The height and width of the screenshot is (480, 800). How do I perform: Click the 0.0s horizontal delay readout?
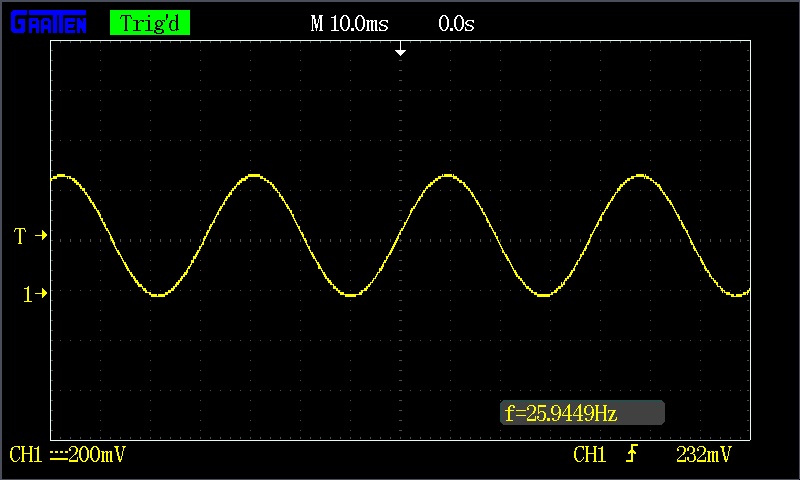point(456,23)
